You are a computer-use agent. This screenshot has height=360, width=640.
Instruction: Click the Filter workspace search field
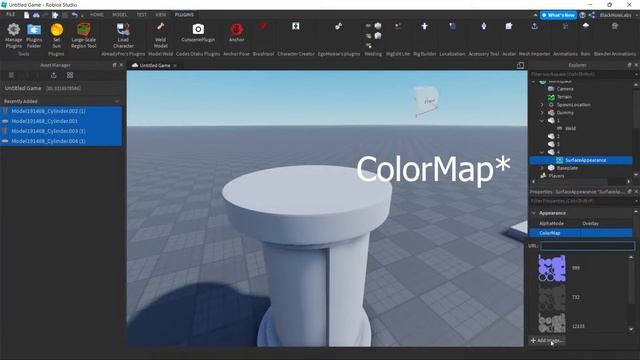coord(582,74)
